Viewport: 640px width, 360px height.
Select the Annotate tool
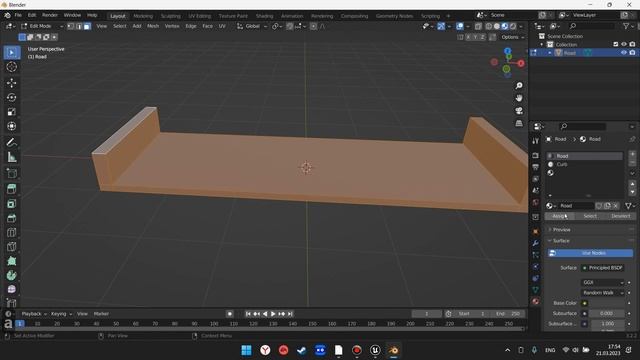click(11, 142)
